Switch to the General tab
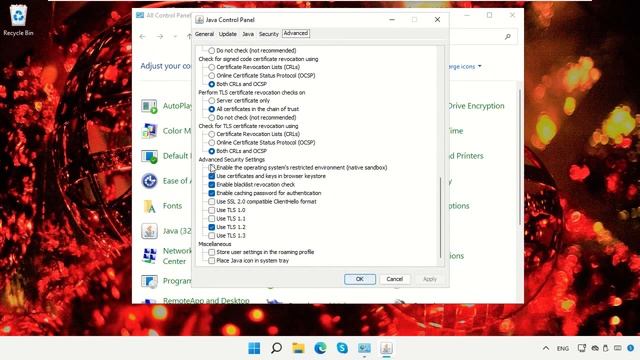Screen dimensions: 640x360 204,34
